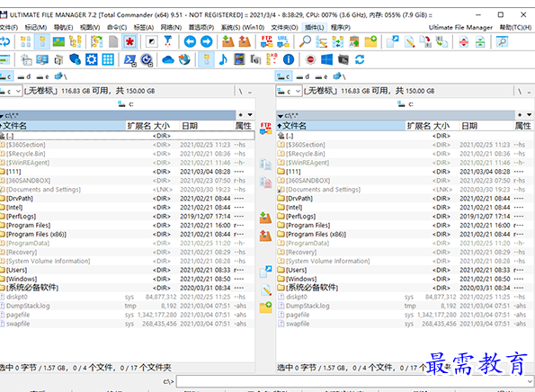Go forward with the blue right arrow
535x392 pixels.
(x=207, y=41)
